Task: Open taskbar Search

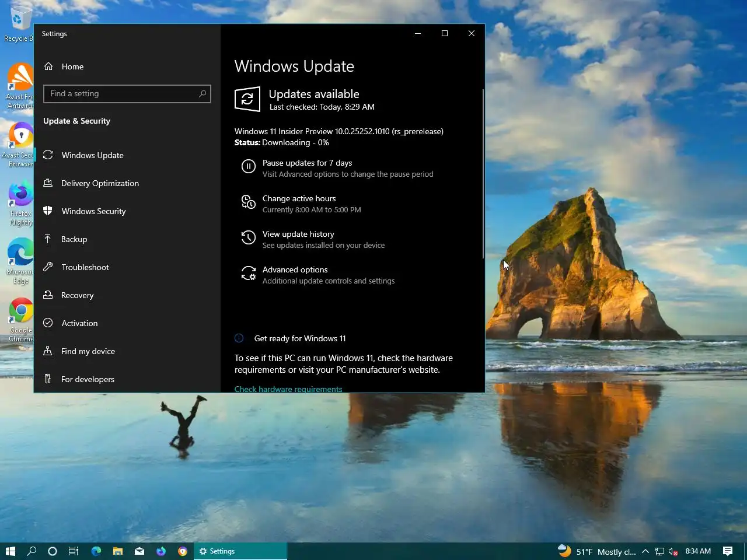Action: click(32, 551)
